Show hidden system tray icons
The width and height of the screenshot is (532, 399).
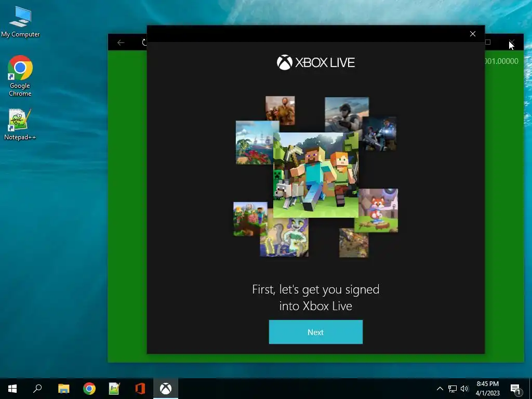440,389
